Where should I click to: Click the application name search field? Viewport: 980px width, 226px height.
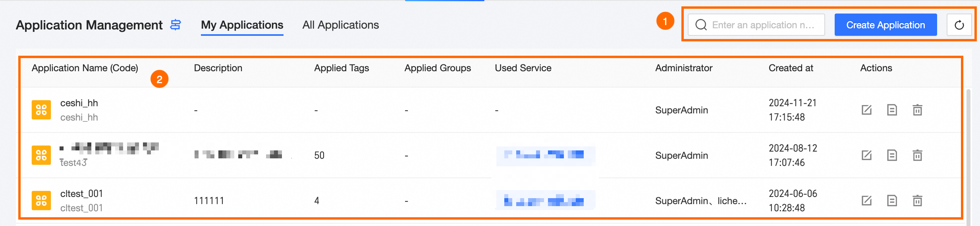[x=763, y=25]
